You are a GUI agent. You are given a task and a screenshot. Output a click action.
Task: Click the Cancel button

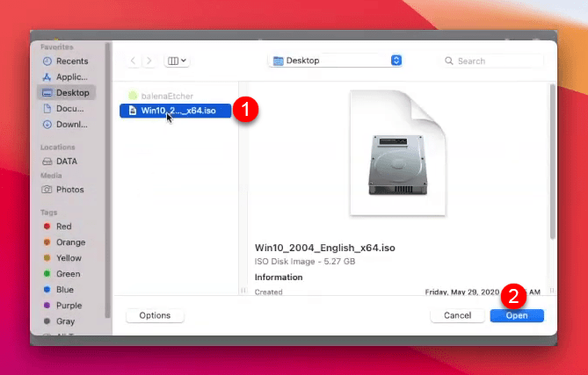458,315
